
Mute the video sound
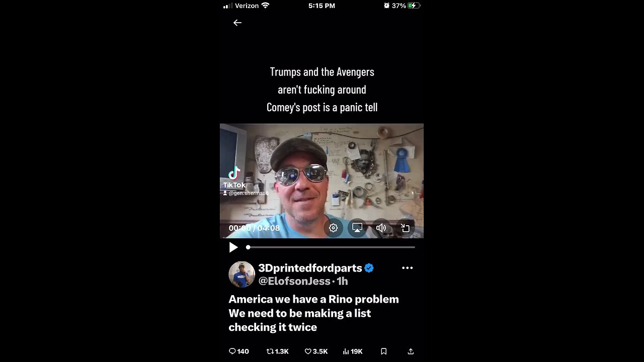point(381,228)
